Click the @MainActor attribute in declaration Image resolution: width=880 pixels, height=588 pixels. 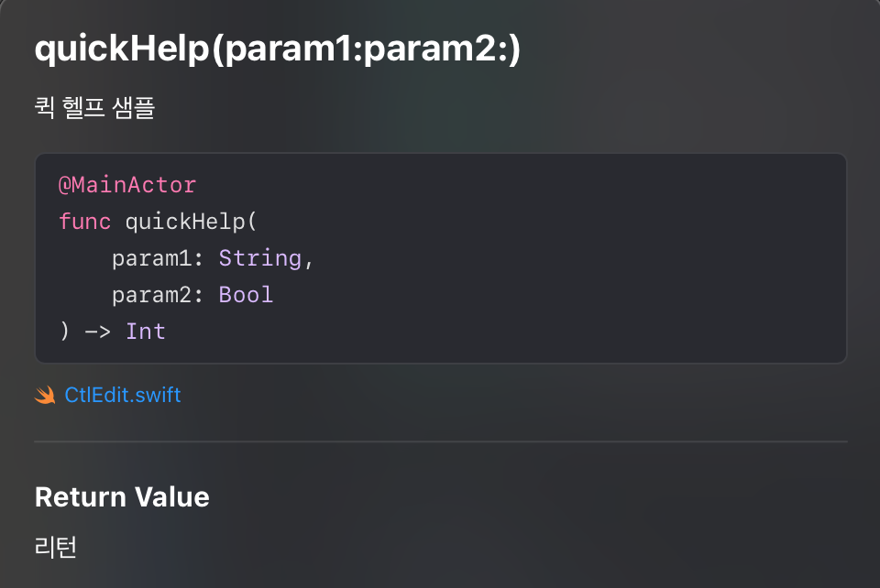(127, 185)
